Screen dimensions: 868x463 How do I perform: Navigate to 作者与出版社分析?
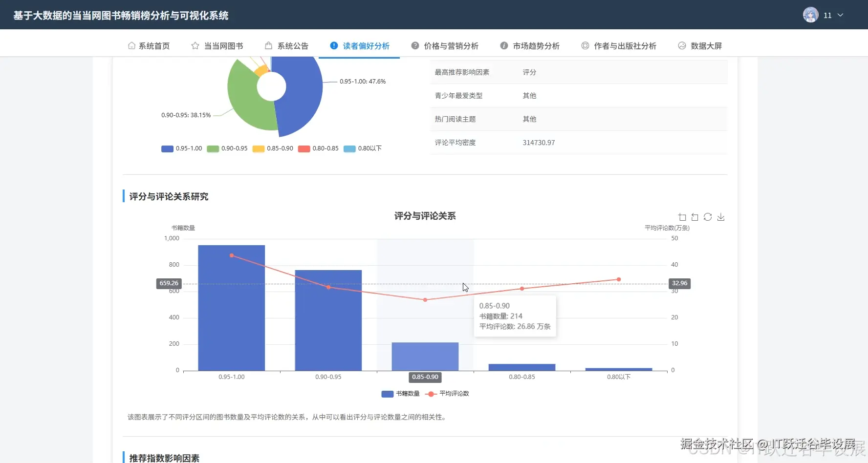[x=618, y=45]
